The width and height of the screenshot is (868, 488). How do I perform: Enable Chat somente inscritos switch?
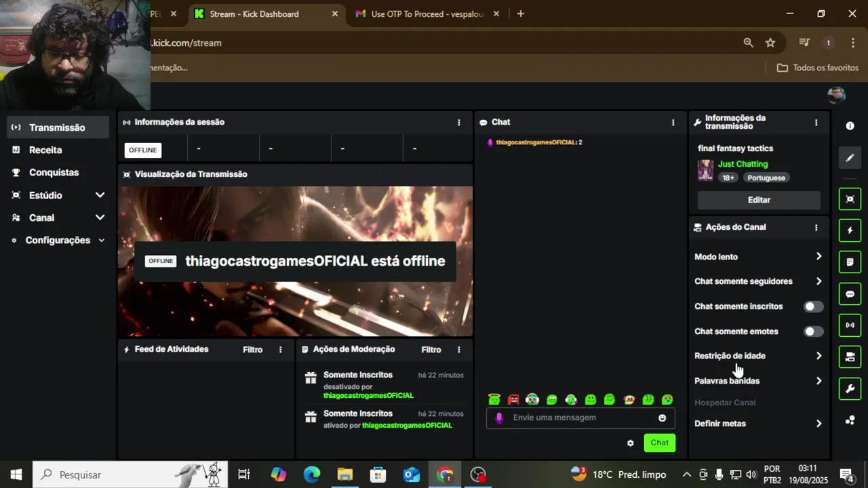pyautogui.click(x=813, y=306)
